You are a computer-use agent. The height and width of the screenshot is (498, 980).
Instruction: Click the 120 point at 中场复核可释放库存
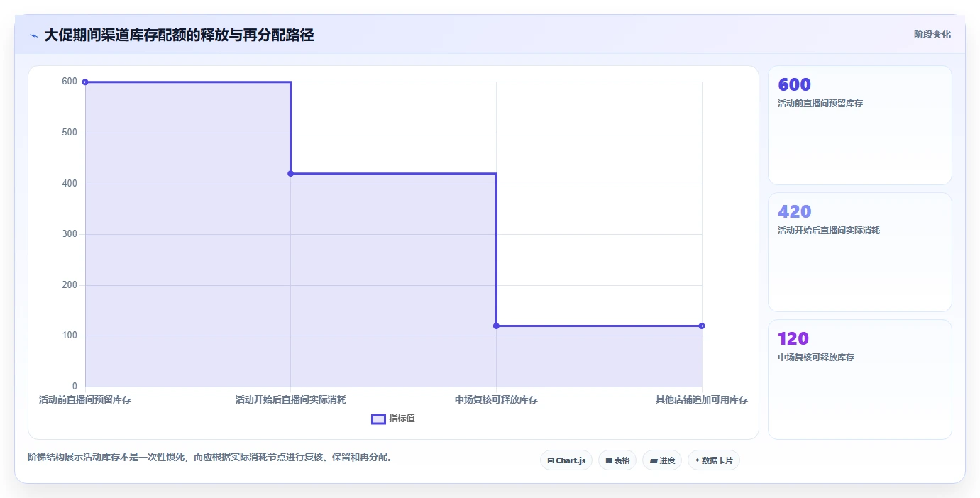coord(496,326)
